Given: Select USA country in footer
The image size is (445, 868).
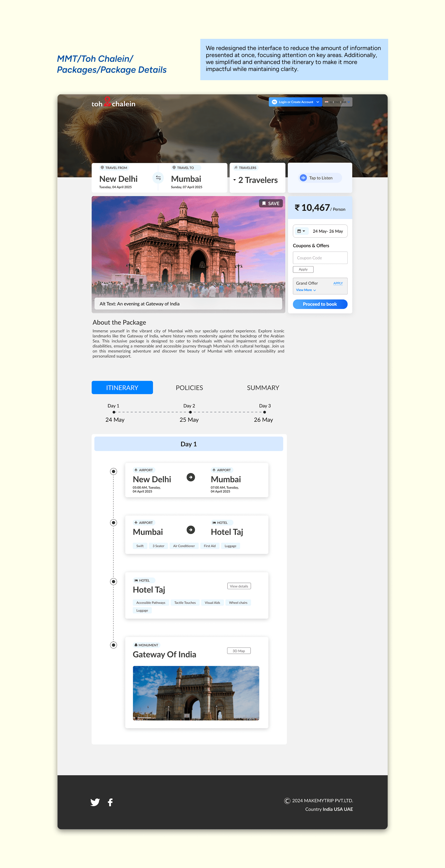Looking at the screenshot, I should pos(338,809).
